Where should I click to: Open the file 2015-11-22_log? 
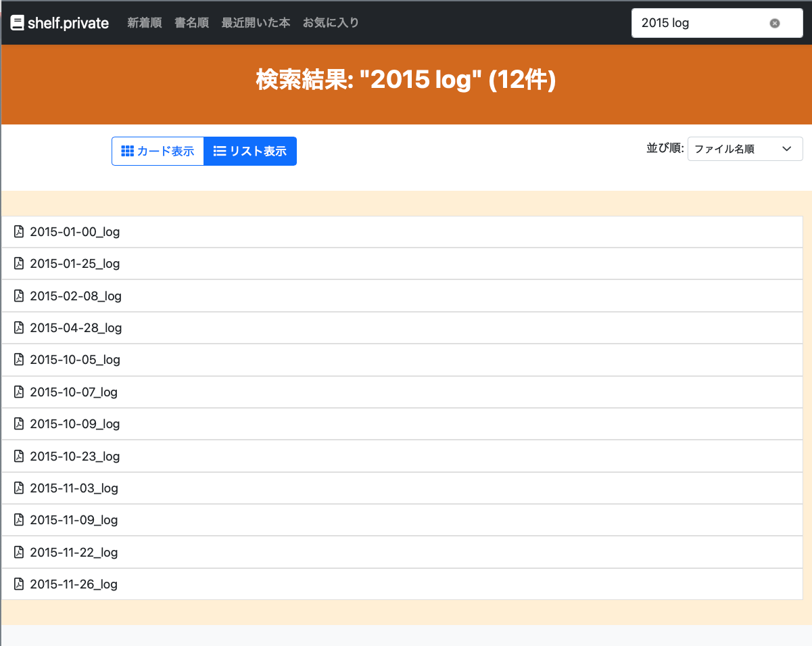[402, 552]
